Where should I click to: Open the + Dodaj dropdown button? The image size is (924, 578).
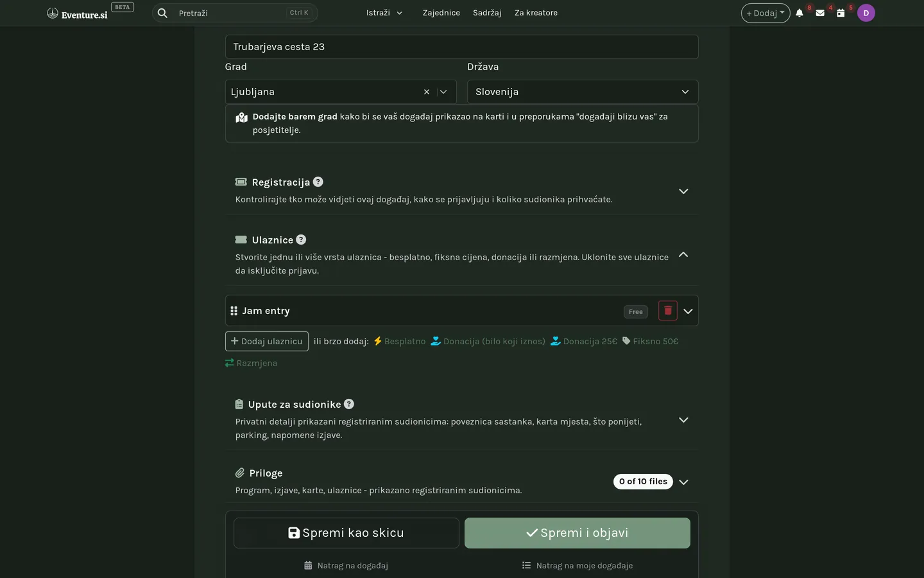(x=766, y=13)
